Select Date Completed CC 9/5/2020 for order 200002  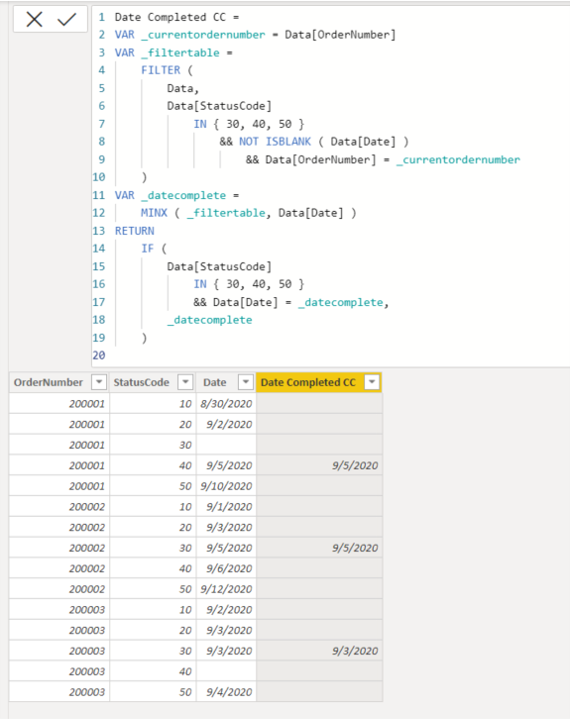tap(319, 548)
